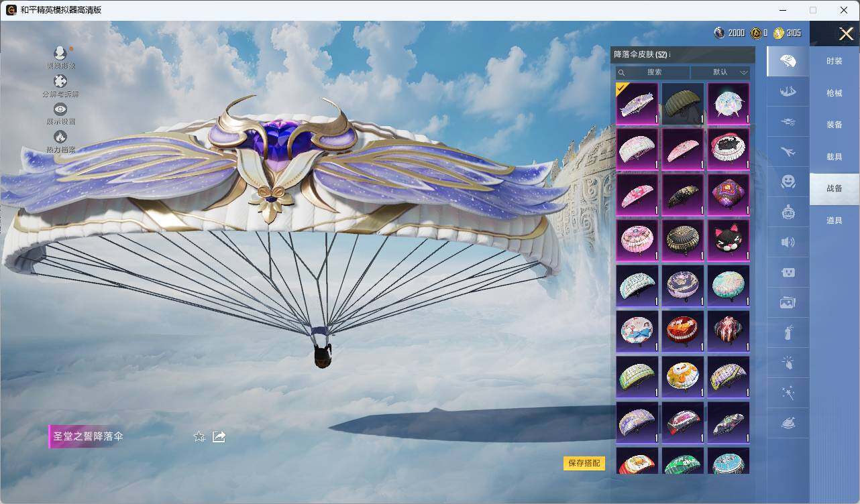Switch to the 战备 tab

pyautogui.click(x=835, y=188)
